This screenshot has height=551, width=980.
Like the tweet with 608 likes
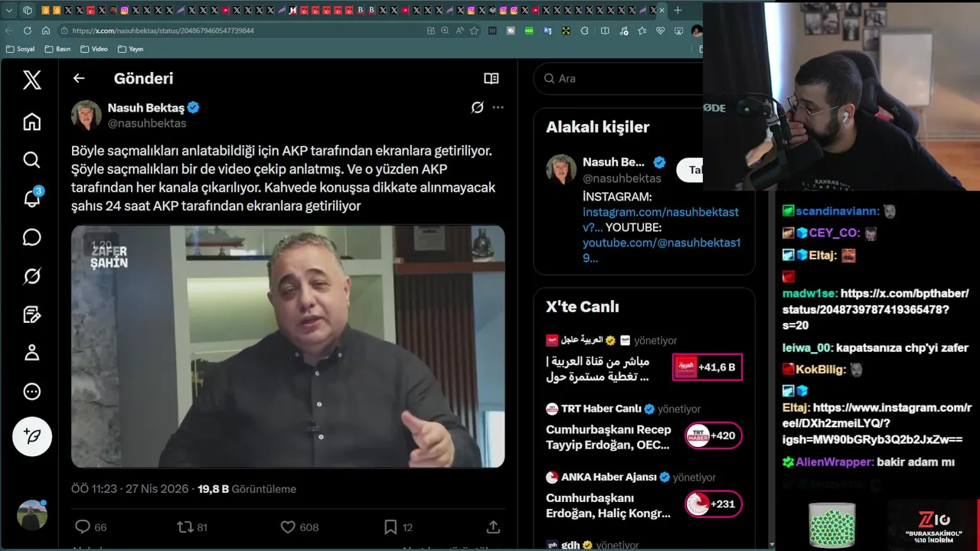pyautogui.click(x=299, y=527)
